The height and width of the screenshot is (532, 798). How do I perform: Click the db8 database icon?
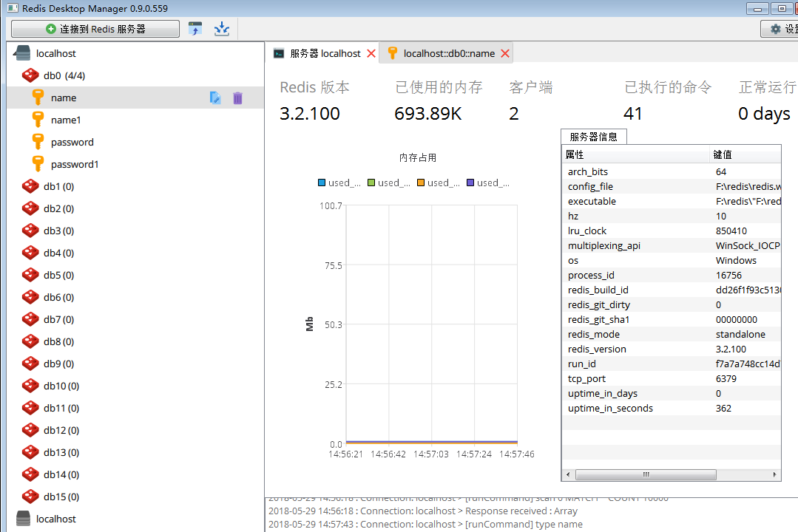coord(30,341)
